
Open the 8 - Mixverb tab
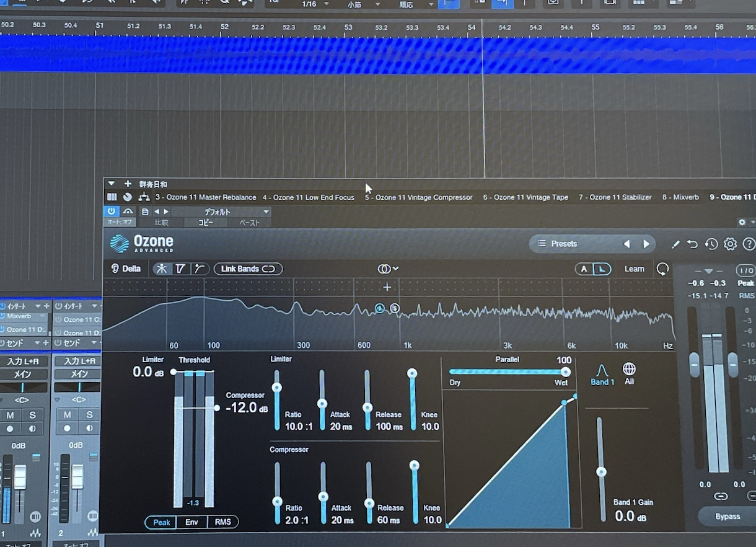[680, 197]
